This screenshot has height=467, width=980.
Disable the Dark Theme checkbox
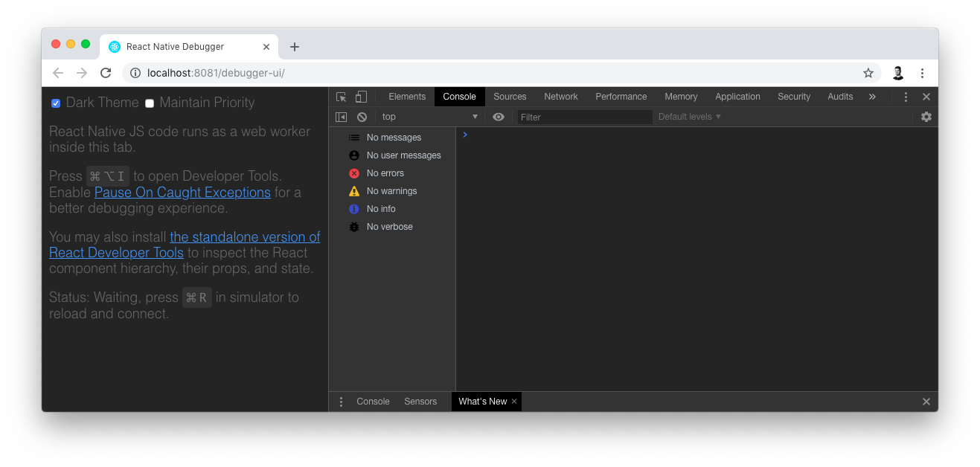[x=56, y=103]
